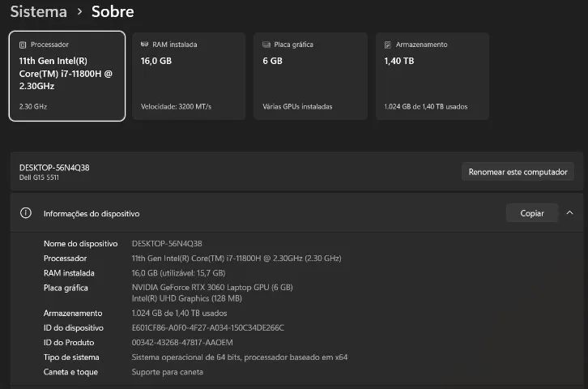Viewport: 588px width, 389px height.
Task: Click the Informações do dispositivo header
Action: pyautogui.click(x=296, y=213)
